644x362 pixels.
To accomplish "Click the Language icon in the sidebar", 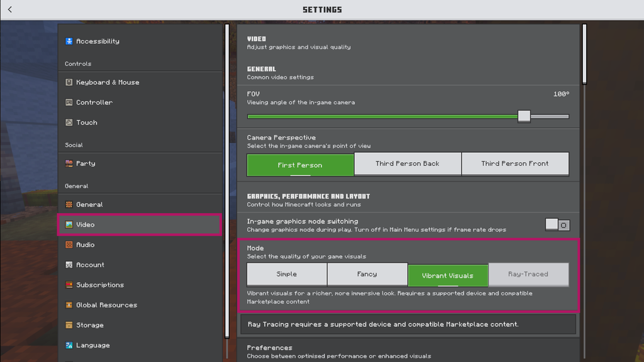I will (x=69, y=345).
